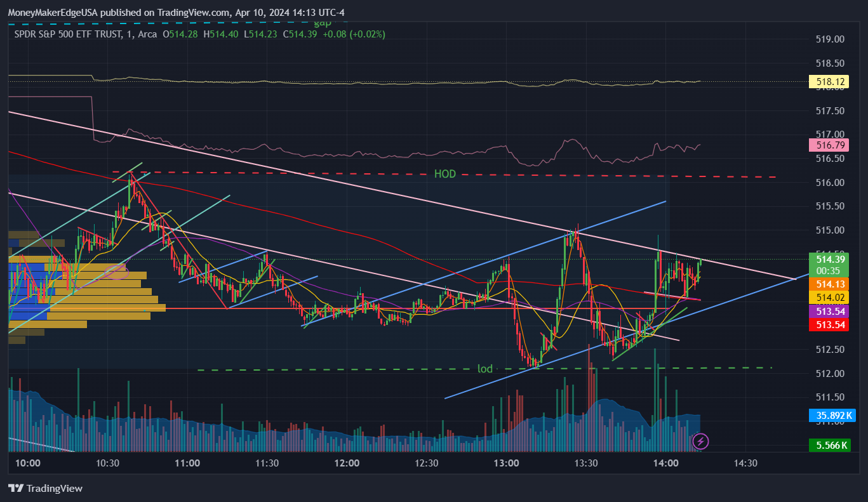868x502 pixels.
Task: Click the 515.50 price axis label
Action: pyautogui.click(x=830, y=206)
